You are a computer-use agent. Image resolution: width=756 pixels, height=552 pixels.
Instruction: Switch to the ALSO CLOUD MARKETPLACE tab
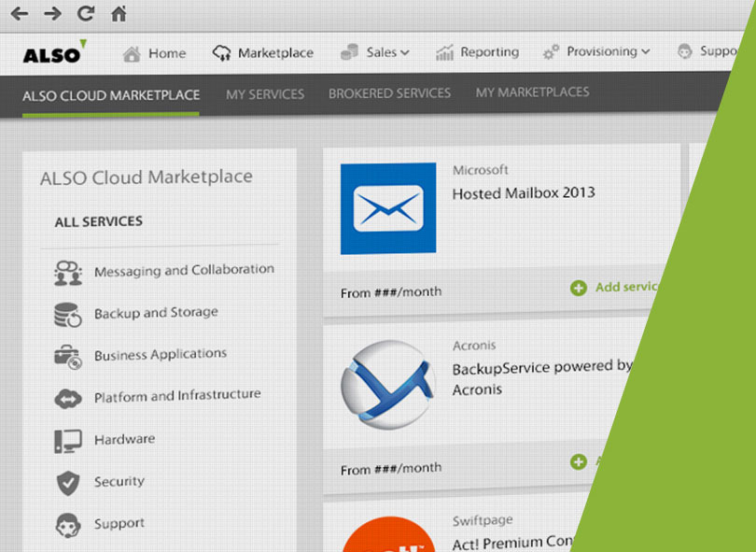pos(111,95)
